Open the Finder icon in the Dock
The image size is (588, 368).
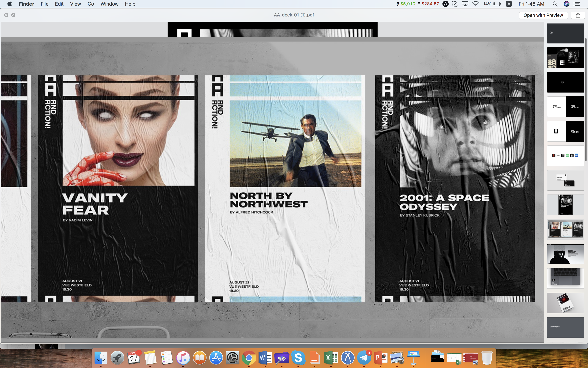101,358
